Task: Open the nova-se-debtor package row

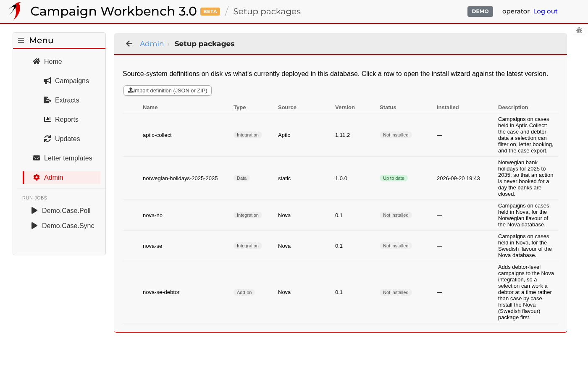Action: [x=341, y=292]
